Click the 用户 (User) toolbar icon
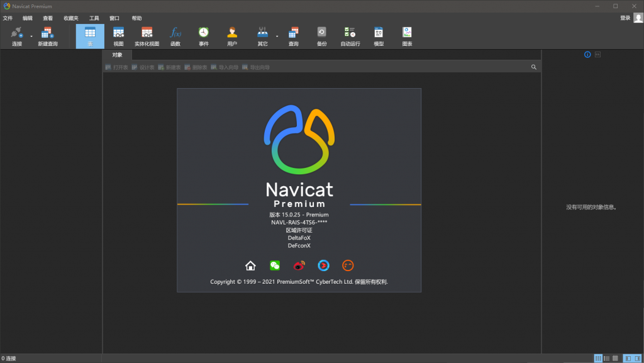Viewport: 644px width, 363px height. click(x=232, y=36)
